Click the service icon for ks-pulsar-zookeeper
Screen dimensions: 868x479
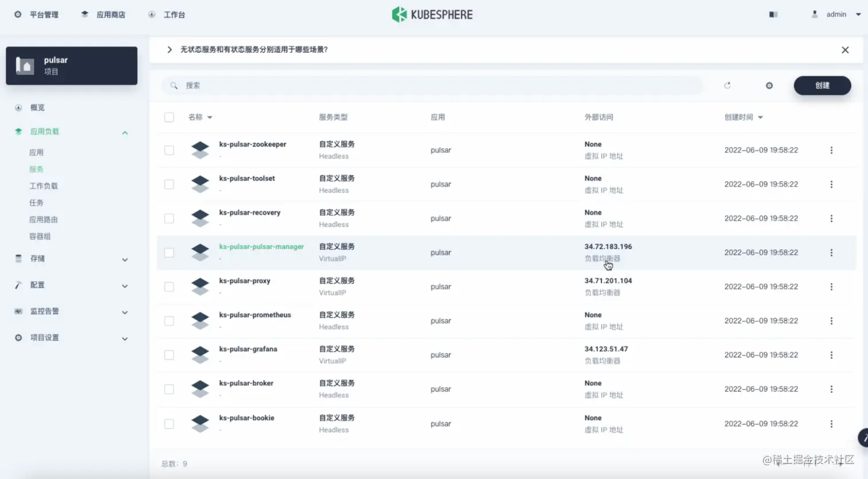(x=200, y=150)
